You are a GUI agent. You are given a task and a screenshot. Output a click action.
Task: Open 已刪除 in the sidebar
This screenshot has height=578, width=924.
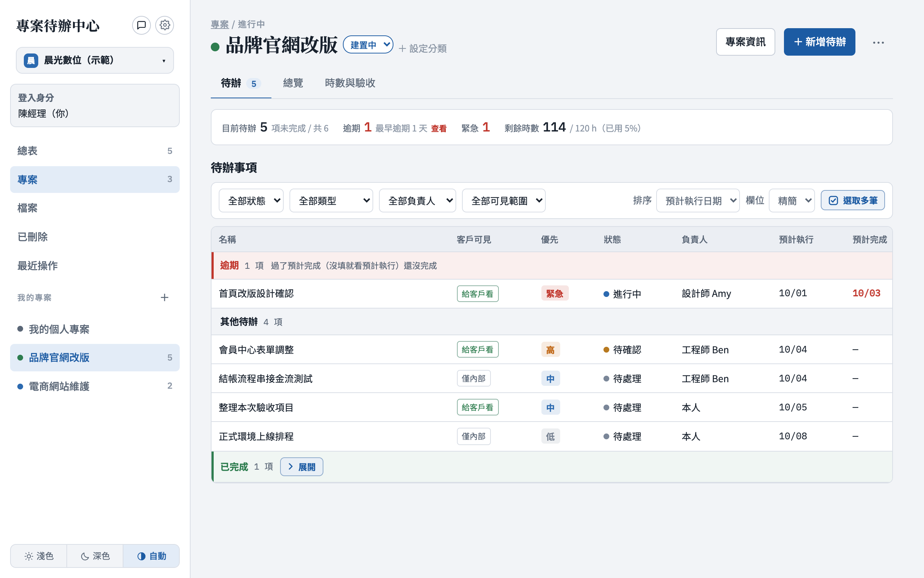pyautogui.click(x=95, y=237)
